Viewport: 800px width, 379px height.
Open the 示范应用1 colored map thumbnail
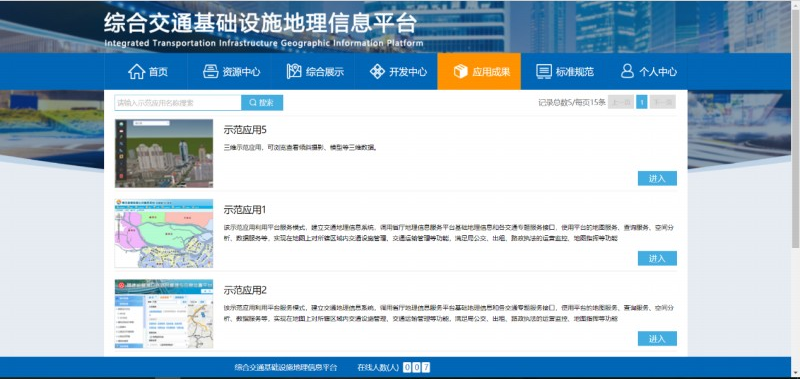click(164, 234)
